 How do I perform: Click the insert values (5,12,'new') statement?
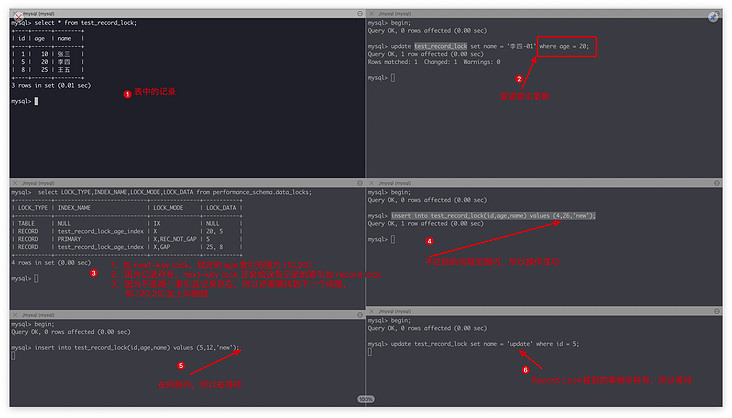pyautogui.click(x=137, y=347)
